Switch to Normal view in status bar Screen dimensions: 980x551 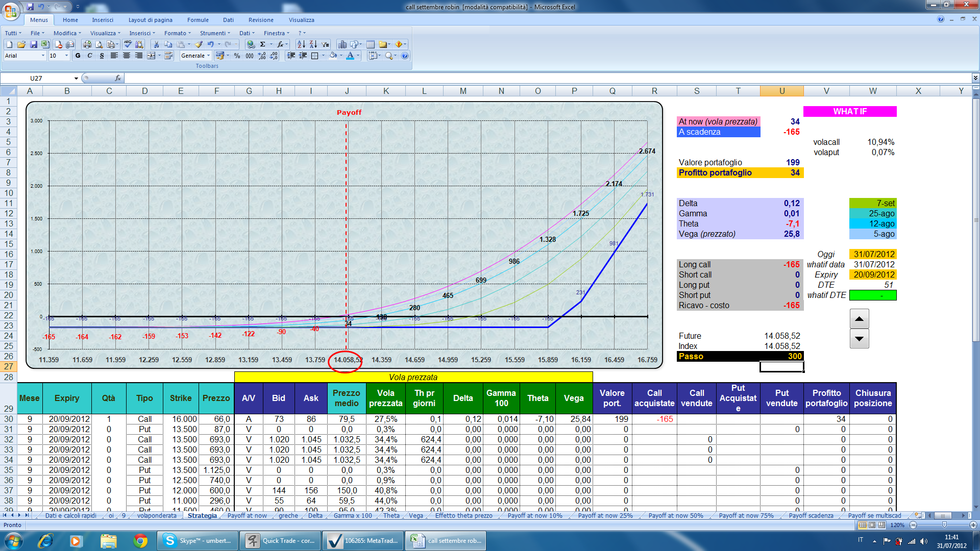(x=863, y=525)
